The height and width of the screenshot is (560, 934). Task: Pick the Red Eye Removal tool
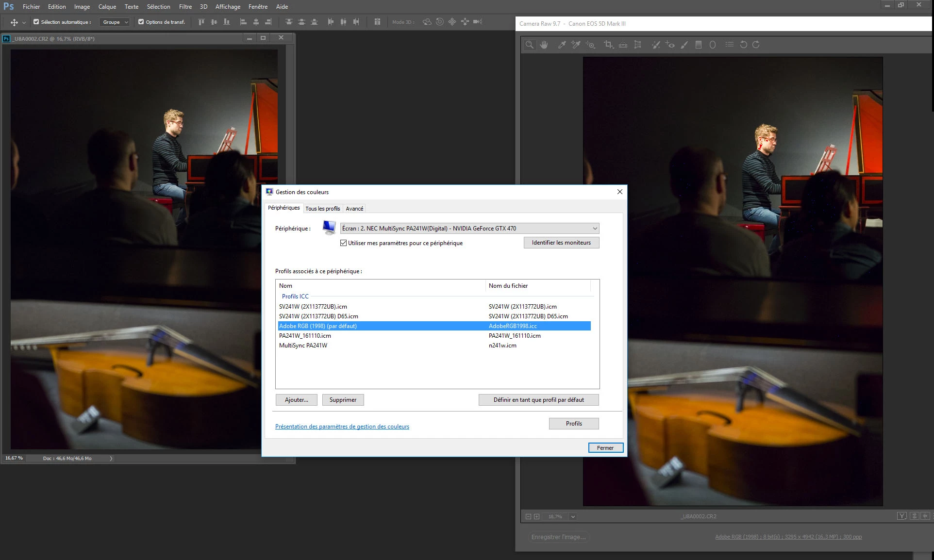pyautogui.click(x=670, y=45)
